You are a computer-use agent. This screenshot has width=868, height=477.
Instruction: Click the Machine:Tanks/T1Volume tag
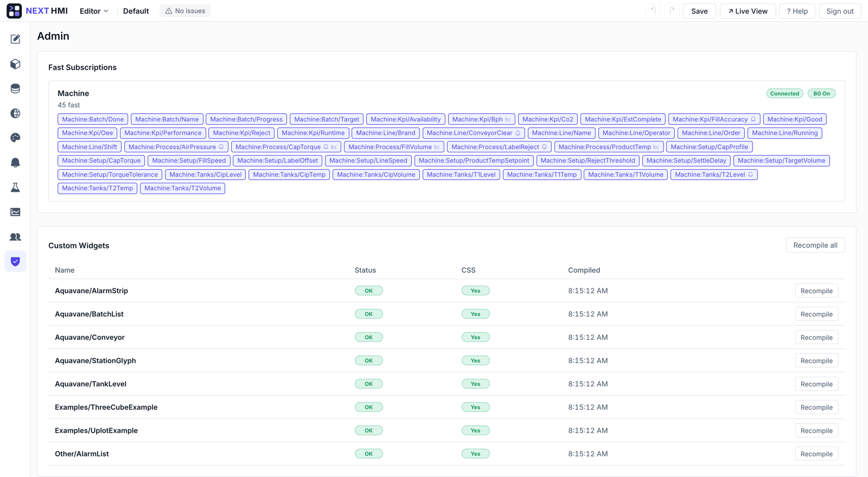pos(626,175)
